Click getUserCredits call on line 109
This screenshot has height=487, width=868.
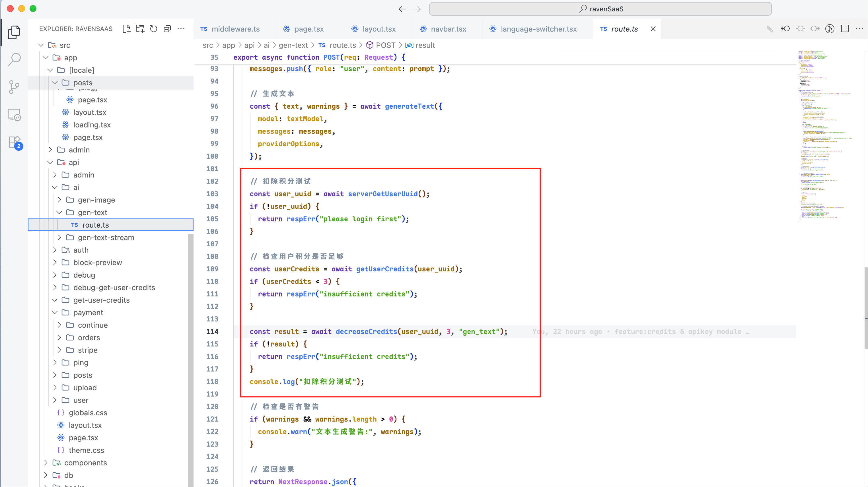(x=385, y=269)
